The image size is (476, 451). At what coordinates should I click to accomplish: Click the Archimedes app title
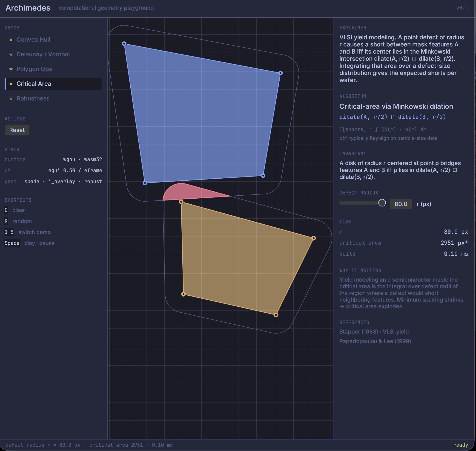pos(28,8)
